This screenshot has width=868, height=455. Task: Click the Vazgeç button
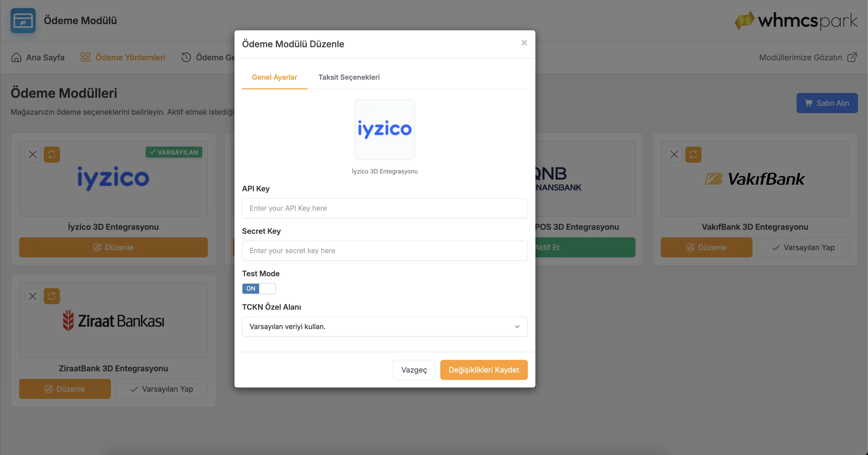[414, 370]
